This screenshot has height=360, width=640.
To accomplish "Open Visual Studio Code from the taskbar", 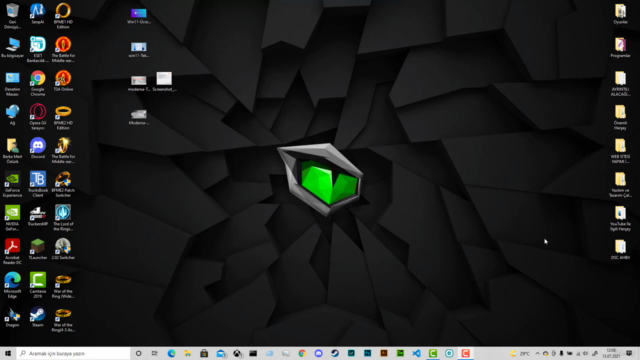I will (416, 353).
